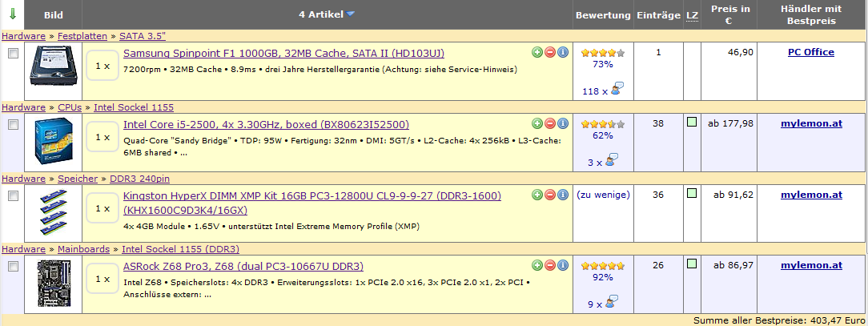The width and height of the screenshot is (868, 326).
Task: Click quantity box 1 x for Samsung Spinpoint
Action: click(103, 66)
